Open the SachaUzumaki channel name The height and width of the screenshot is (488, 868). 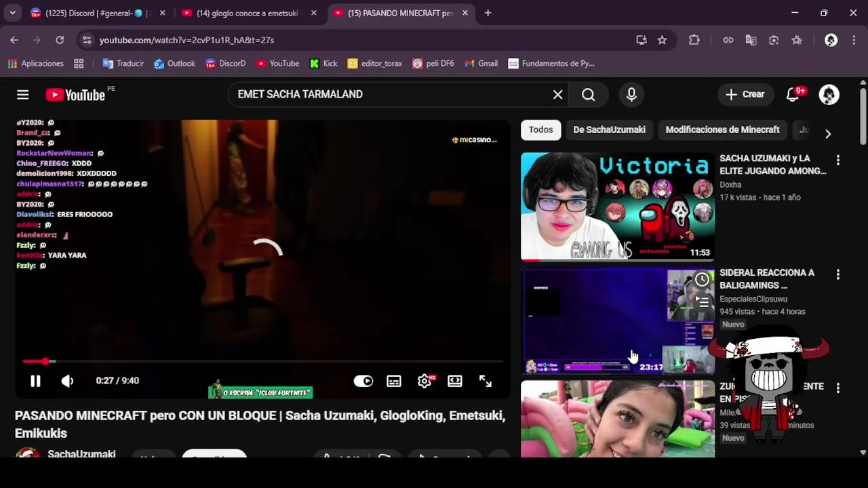click(x=81, y=453)
